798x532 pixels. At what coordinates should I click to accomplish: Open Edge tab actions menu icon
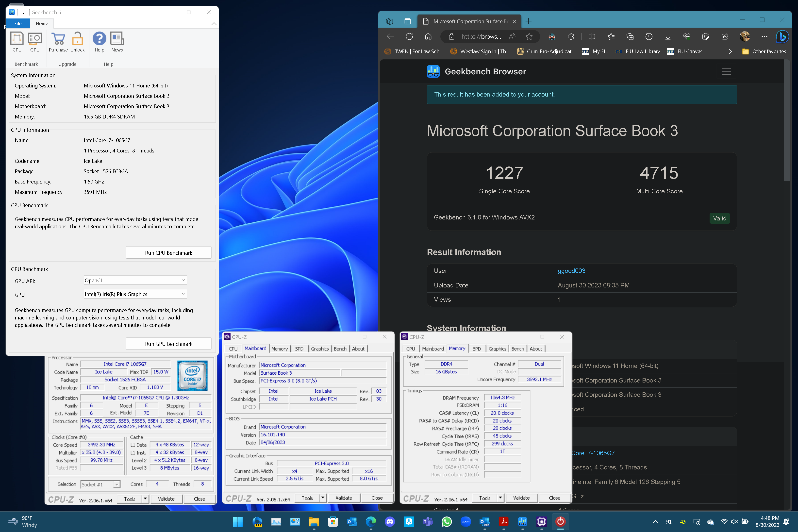pos(407,21)
